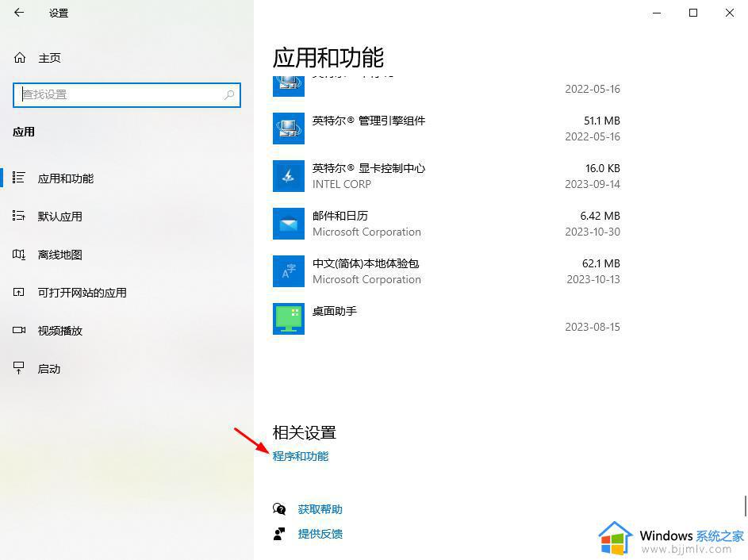The height and width of the screenshot is (560, 748).
Task: Select the 英特尔 管理引擎组件 icon
Action: click(289, 128)
